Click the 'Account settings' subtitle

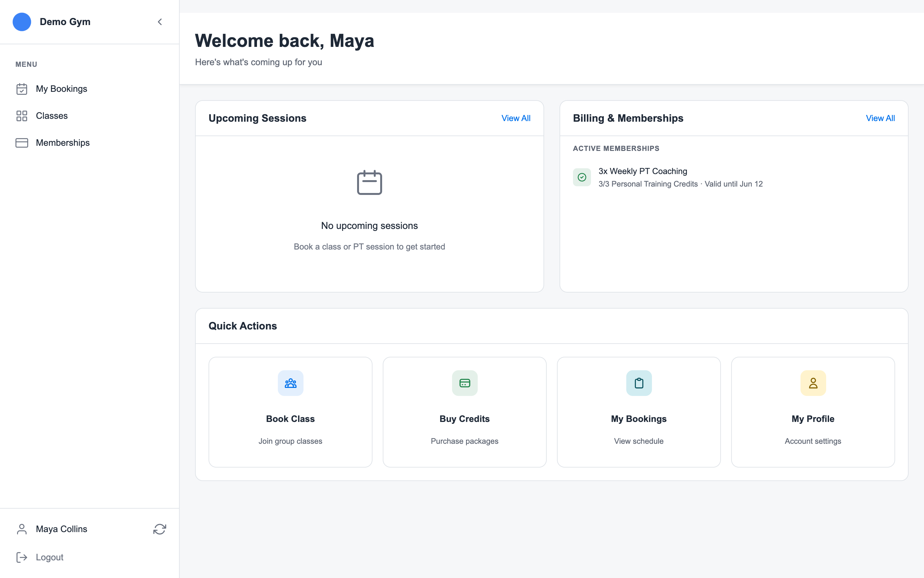point(813,441)
